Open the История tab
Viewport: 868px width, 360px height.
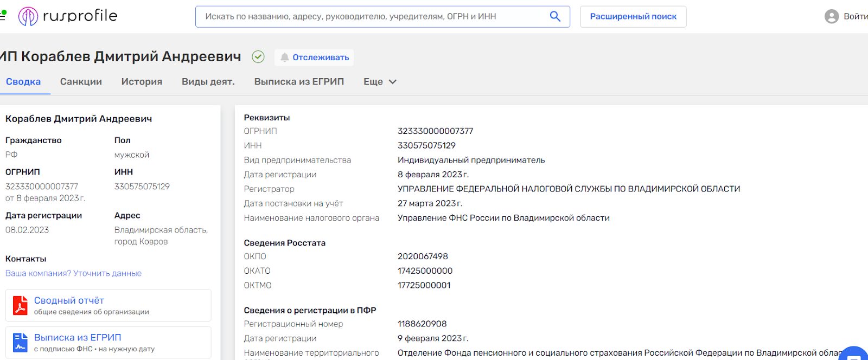142,82
